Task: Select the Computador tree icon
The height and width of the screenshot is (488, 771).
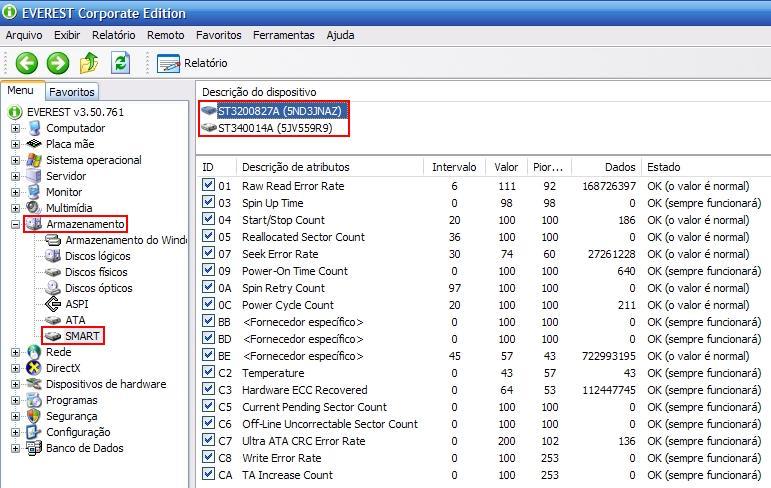Action: pyautogui.click(x=34, y=128)
